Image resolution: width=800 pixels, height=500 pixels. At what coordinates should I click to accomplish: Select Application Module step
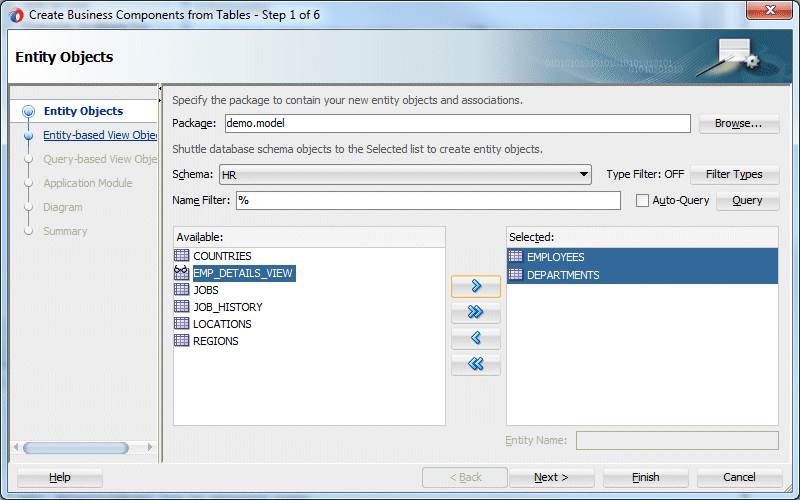pyautogui.click(x=88, y=183)
